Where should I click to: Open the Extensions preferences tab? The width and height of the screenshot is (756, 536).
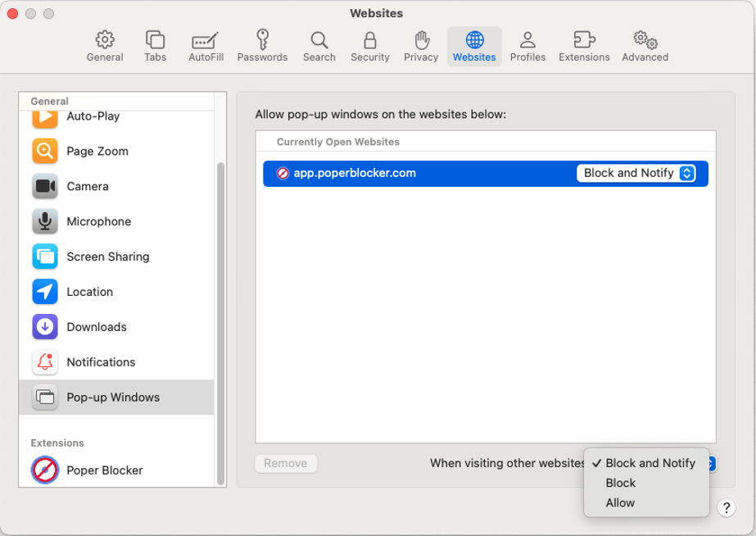[x=583, y=44]
